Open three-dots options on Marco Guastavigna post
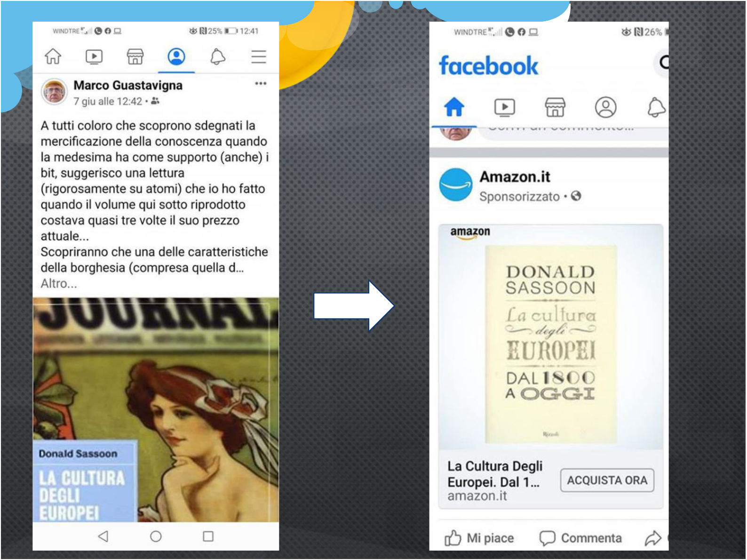Image resolution: width=747 pixels, height=560 pixels. (261, 83)
